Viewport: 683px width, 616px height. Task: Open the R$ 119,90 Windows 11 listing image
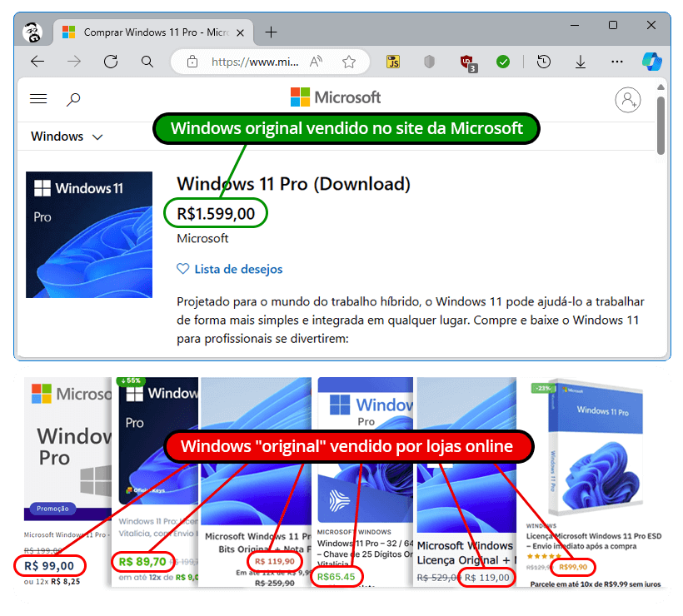(257, 451)
